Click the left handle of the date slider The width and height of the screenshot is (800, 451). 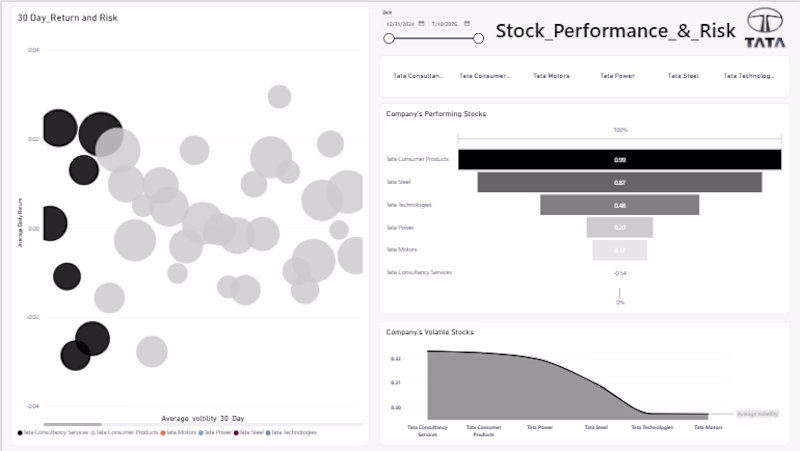pyautogui.click(x=389, y=38)
